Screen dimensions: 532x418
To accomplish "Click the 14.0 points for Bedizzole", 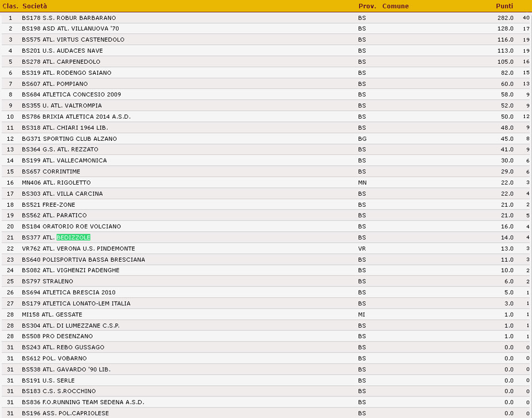I will coord(507,237).
